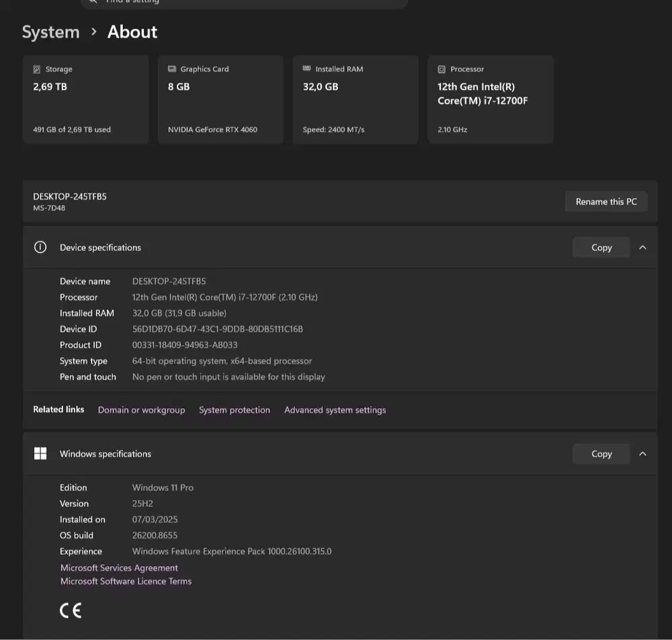This screenshot has width=672, height=640.
Task: Click the Edition label
Action: coord(73,487)
